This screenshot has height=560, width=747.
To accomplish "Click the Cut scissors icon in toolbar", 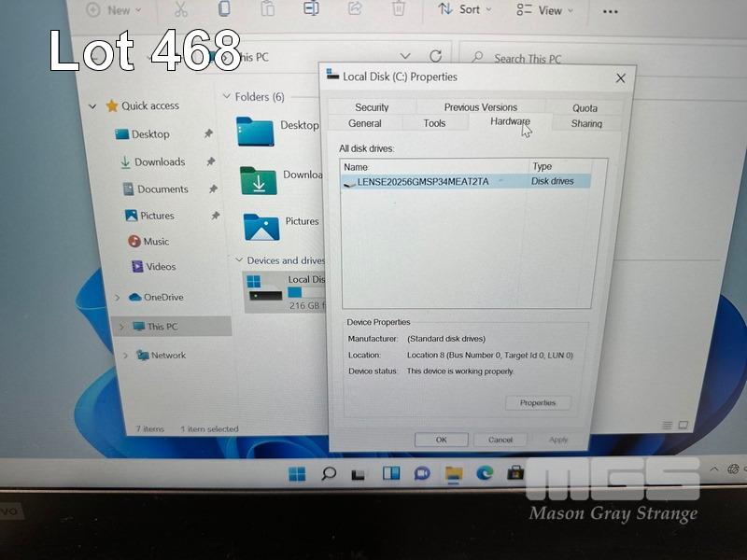I will [x=180, y=9].
